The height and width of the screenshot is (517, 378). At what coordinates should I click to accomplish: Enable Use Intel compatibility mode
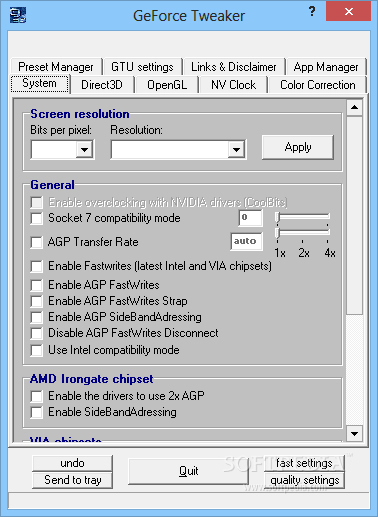[36, 350]
